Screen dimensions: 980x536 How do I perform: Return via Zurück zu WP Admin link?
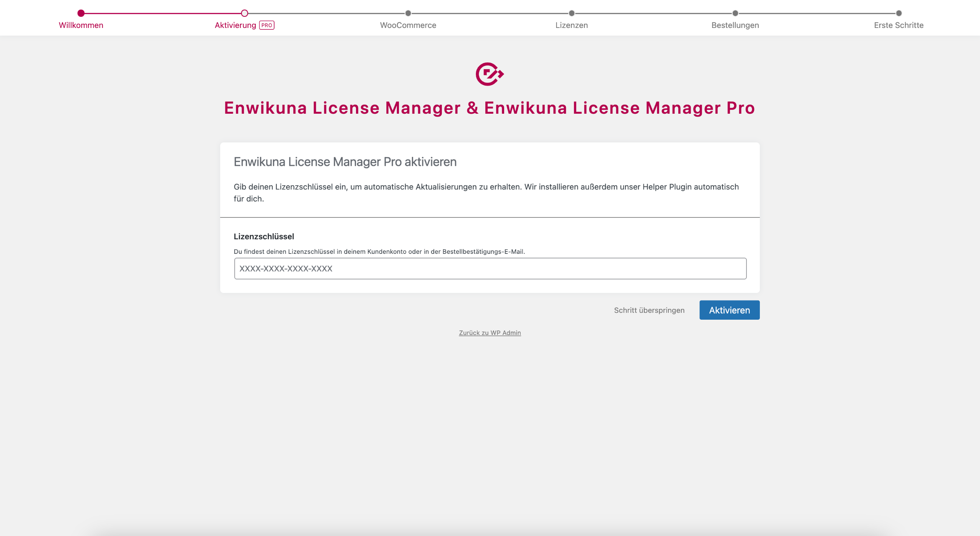[490, 333]
